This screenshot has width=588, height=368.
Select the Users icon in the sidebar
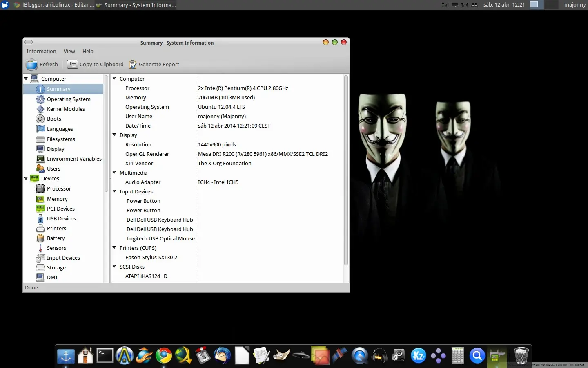pos(40,168)
